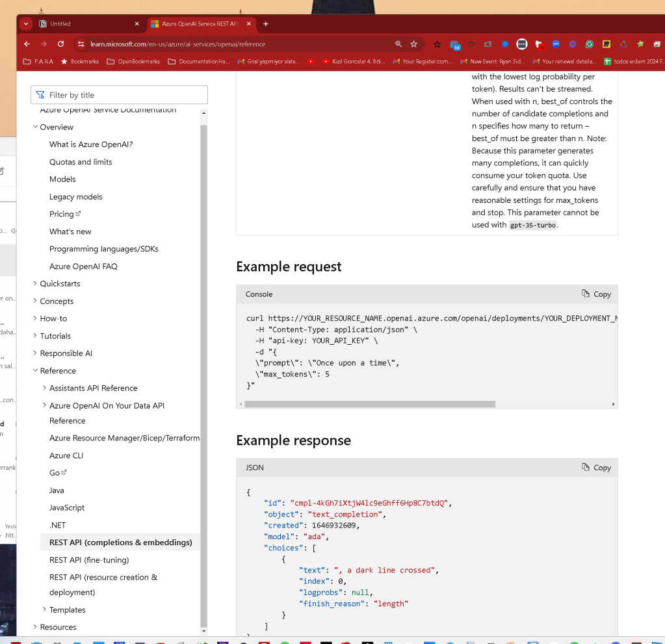Click the code block scroll right arrow

click(613, 404)
